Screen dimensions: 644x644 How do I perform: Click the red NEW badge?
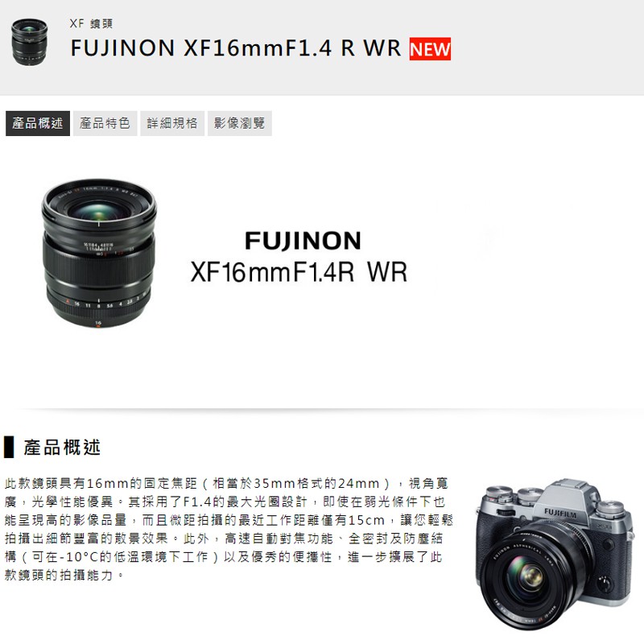430,49
